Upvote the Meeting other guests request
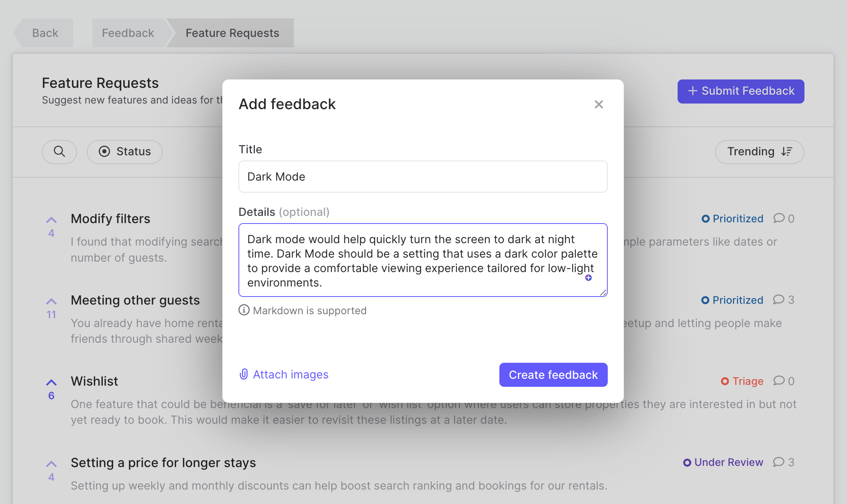 click(51, 301)
